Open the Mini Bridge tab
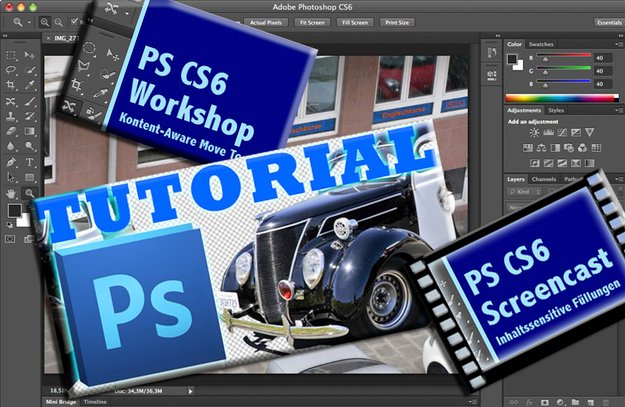 (61, 402)
